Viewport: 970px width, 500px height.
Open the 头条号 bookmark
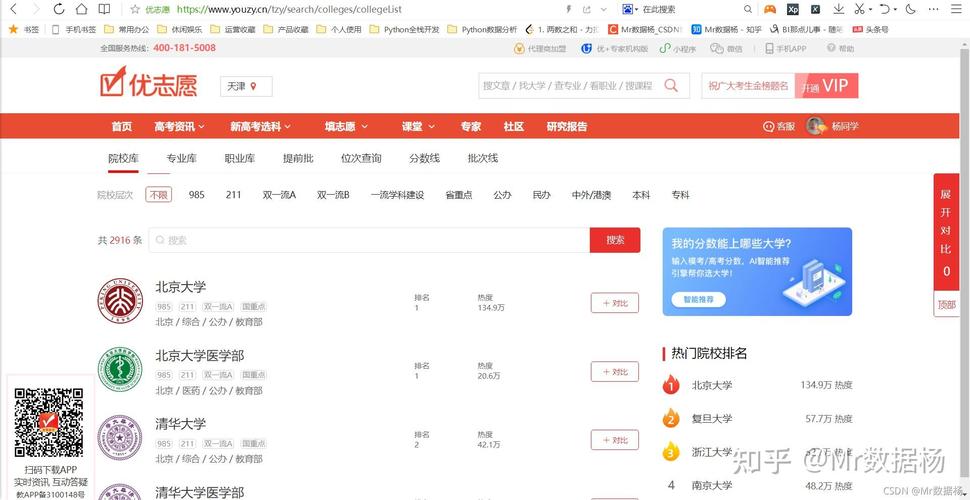click(870, 29)
